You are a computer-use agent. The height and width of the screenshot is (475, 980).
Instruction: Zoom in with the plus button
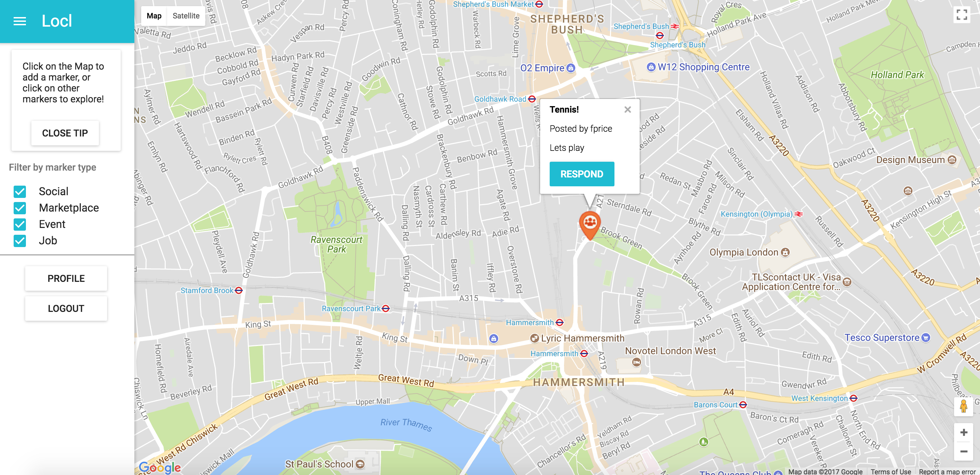click(964, 432)
